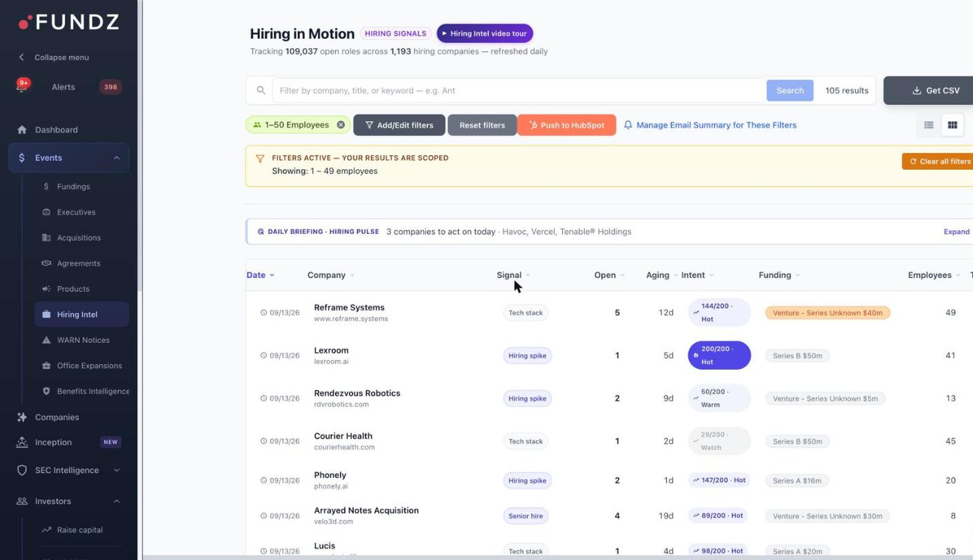Click Lexroom 200/200 Hot intent badge
This screenshot has width=973, height=560.
click(x=719, y=356)
